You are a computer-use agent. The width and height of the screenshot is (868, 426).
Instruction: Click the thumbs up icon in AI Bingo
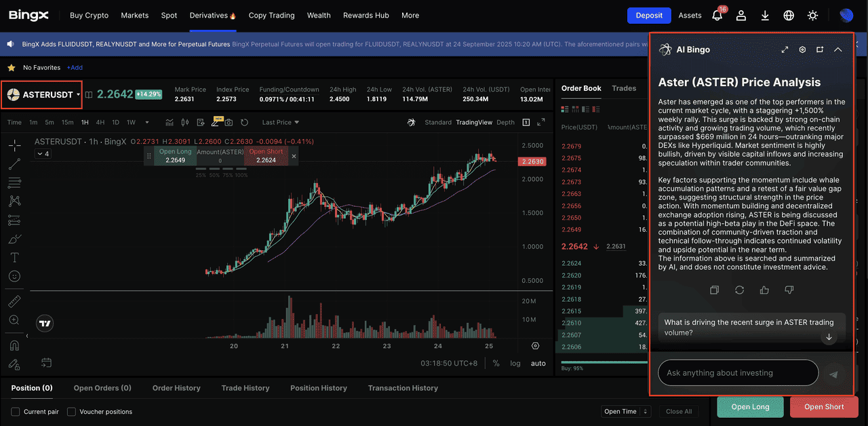(x=764, y=290)
